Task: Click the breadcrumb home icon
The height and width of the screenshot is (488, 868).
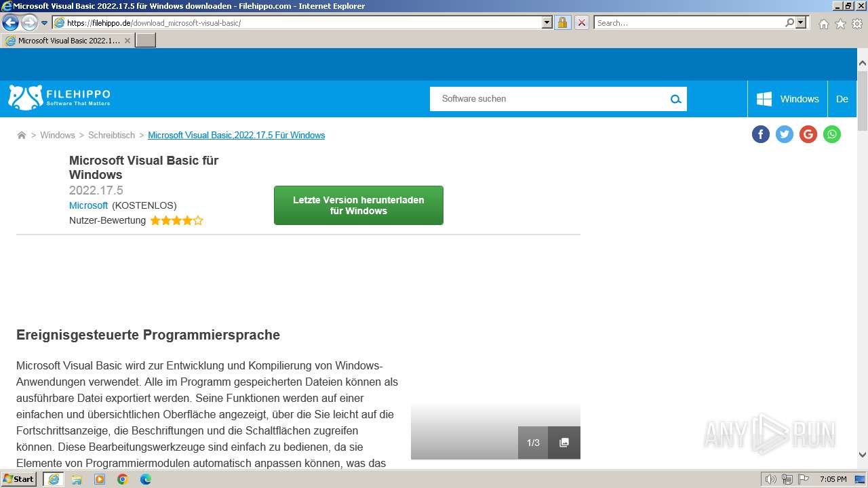Action: (22, 136)
